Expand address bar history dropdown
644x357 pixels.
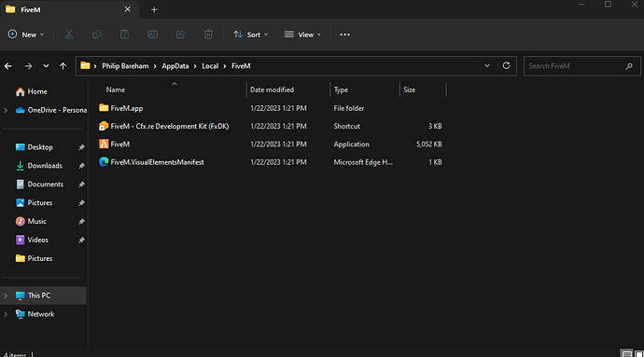click(487, 65)
